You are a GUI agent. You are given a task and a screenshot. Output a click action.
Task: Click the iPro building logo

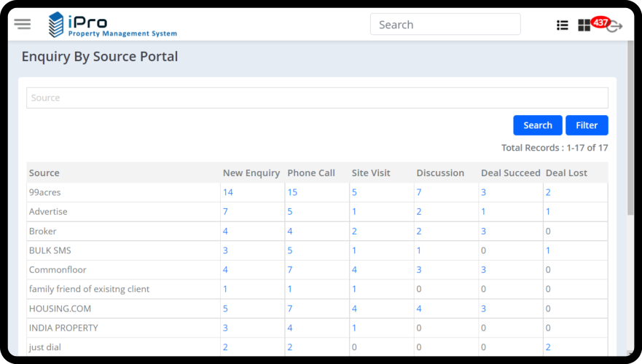tap(56, 25)
